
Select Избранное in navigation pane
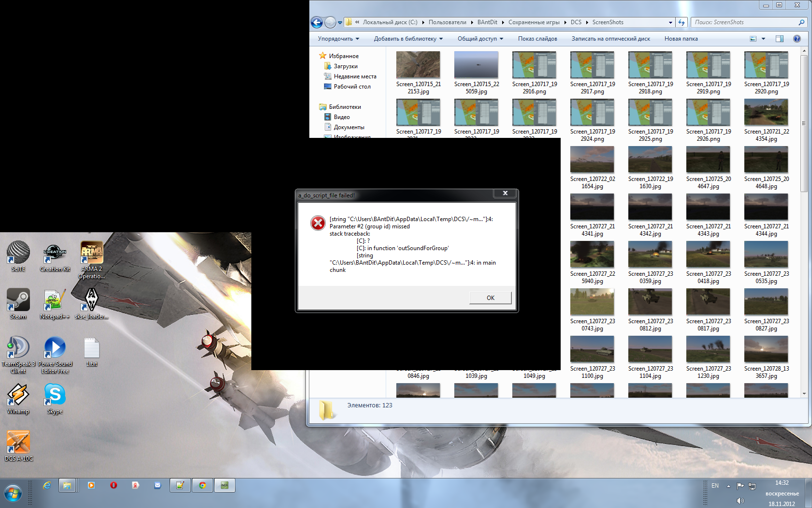pos(344,56)
